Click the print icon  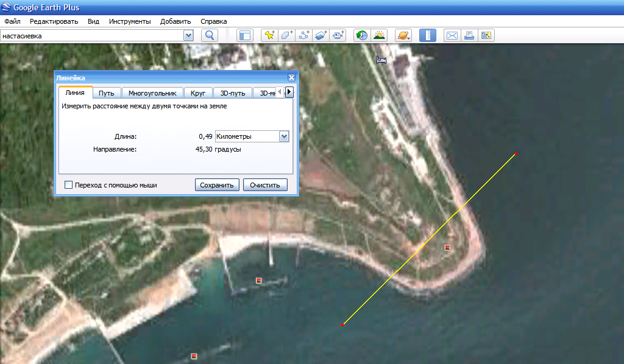coord(469,35)
